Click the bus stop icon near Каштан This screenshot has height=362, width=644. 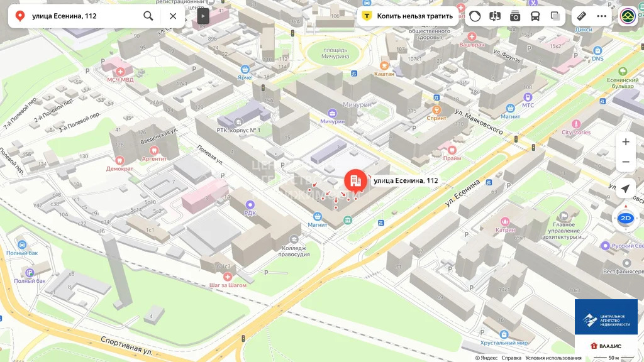[x=354, y=74]
